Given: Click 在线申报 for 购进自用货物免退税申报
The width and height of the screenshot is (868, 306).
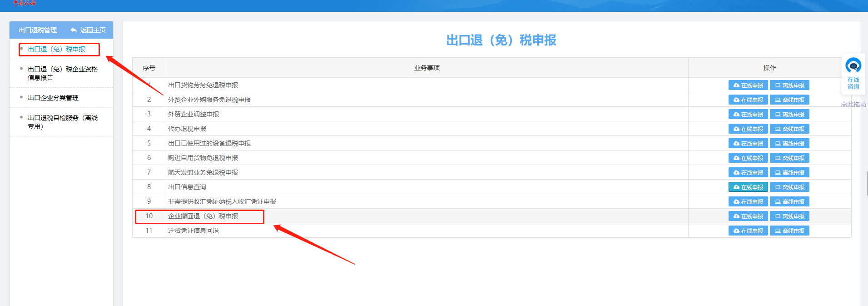Looking at the screenshot, I should [748, 158].
